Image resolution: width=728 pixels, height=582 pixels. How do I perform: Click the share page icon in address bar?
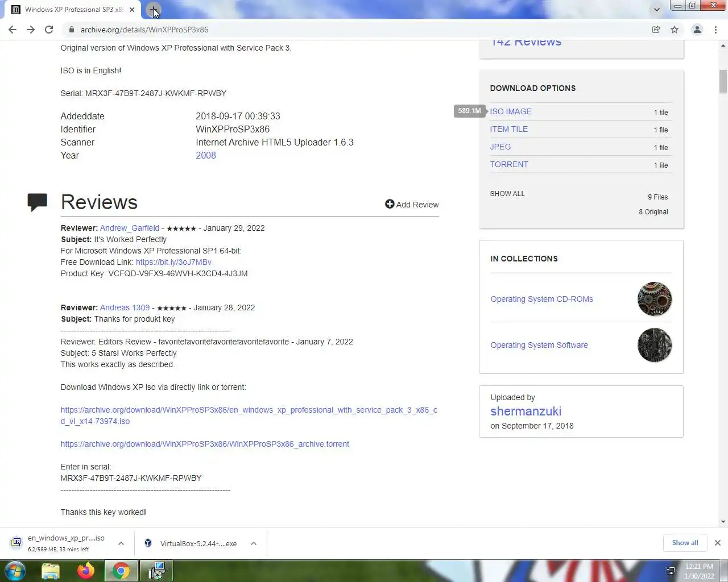click(656, 30)
